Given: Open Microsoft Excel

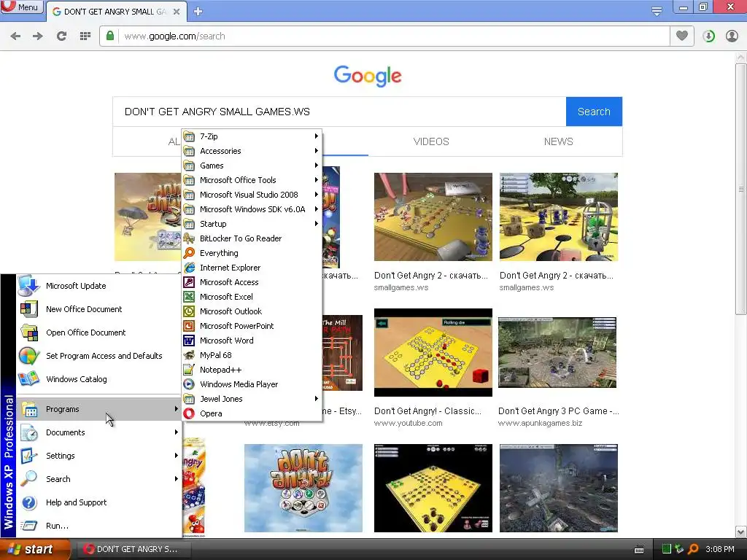Looking at the screenshot, I should (x=252, y=297).
